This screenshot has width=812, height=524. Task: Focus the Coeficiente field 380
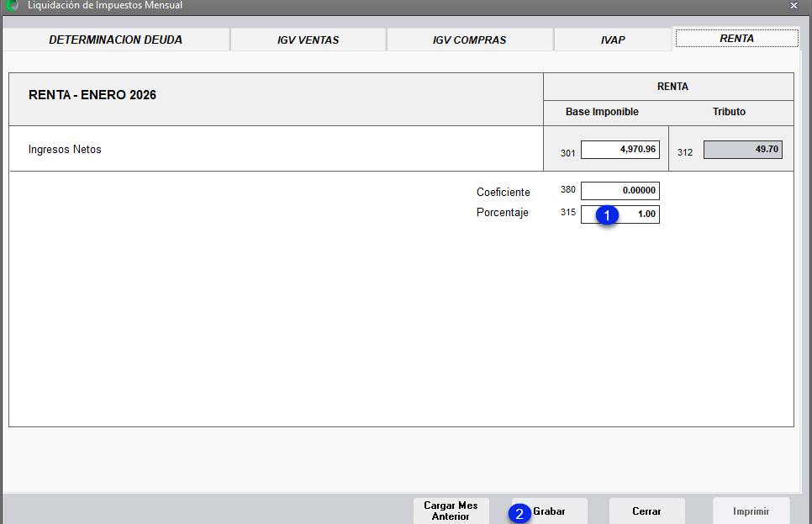[x=620, y=191]
